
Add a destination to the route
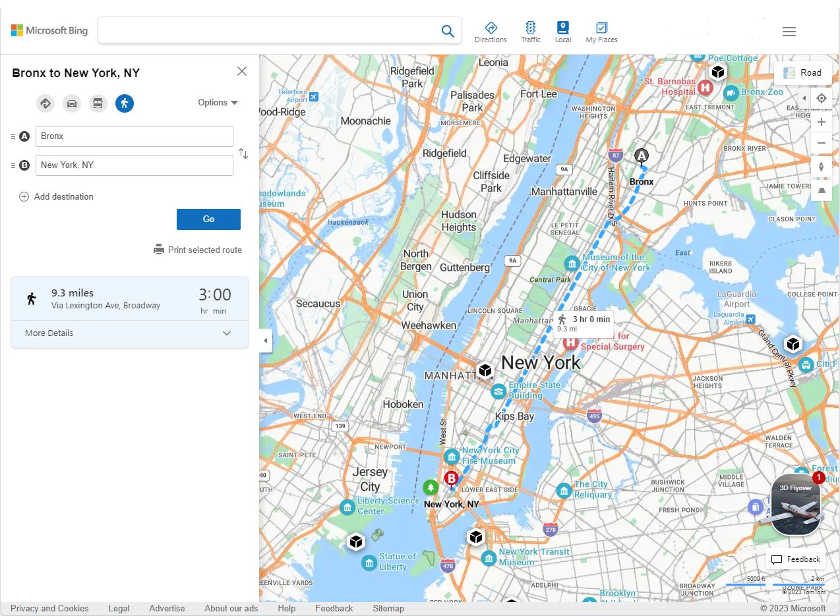click(56, 196)
